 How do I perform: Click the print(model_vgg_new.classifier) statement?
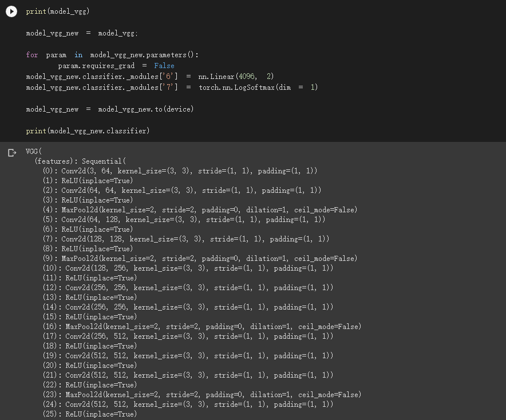88,131
